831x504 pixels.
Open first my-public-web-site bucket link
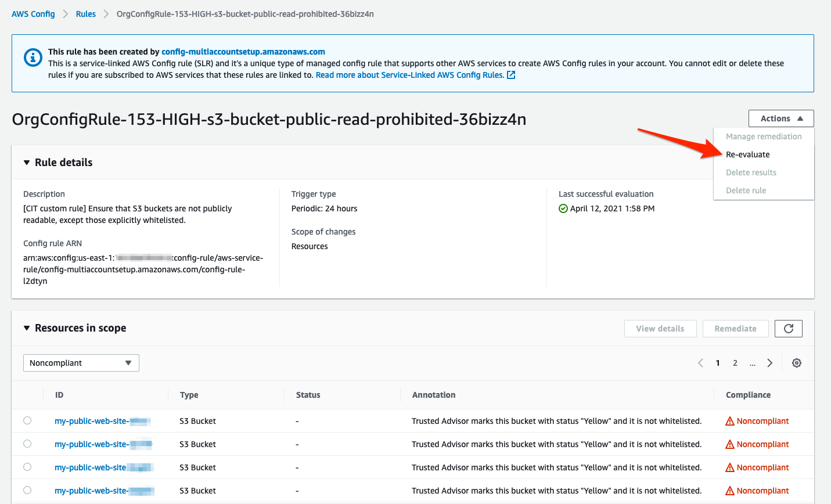(103, 421)
